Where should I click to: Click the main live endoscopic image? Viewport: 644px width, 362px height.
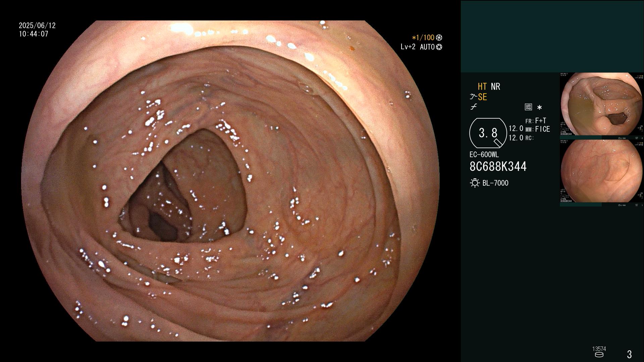coord(230,181)
